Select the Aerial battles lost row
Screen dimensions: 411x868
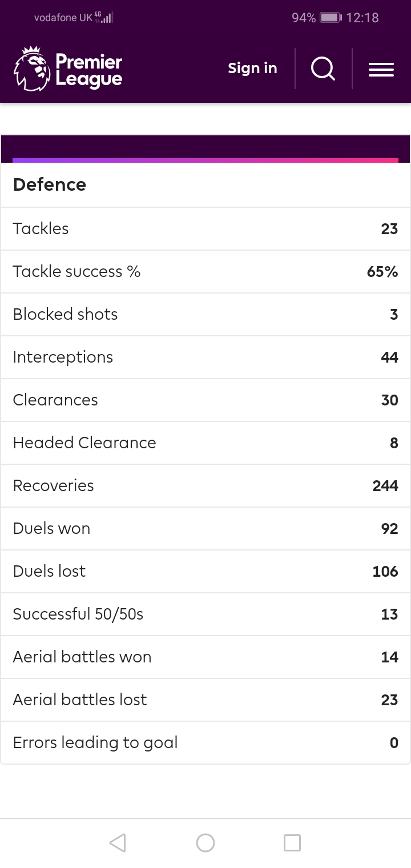pos(205,700)
